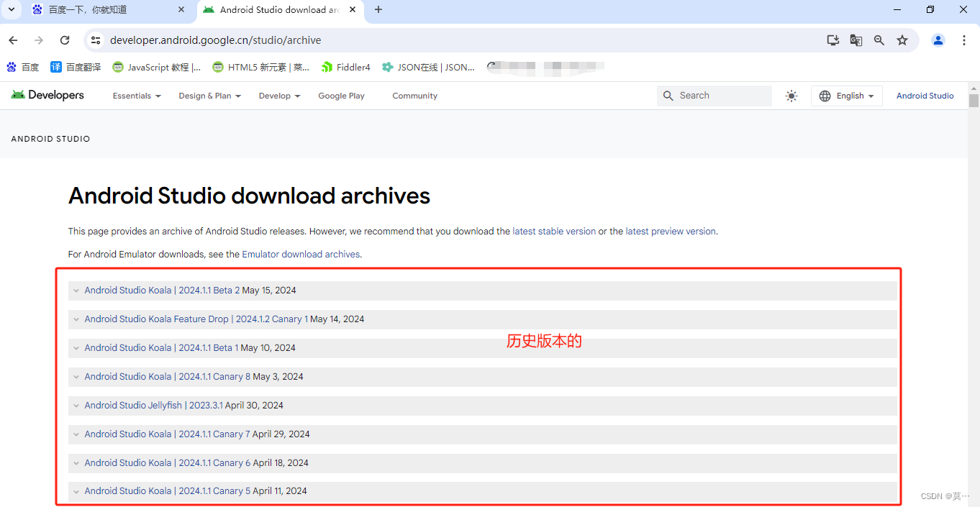Click the Android Studio header link
The width and height of the screenshot is (980, 507).
pos(925,96)
